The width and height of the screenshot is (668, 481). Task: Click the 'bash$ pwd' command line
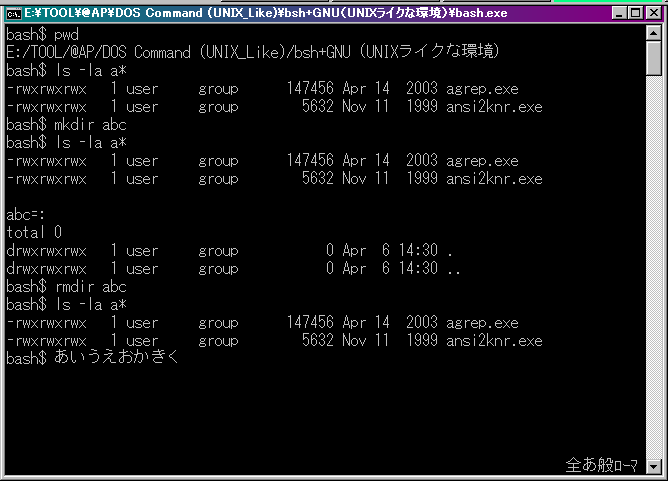43,35
